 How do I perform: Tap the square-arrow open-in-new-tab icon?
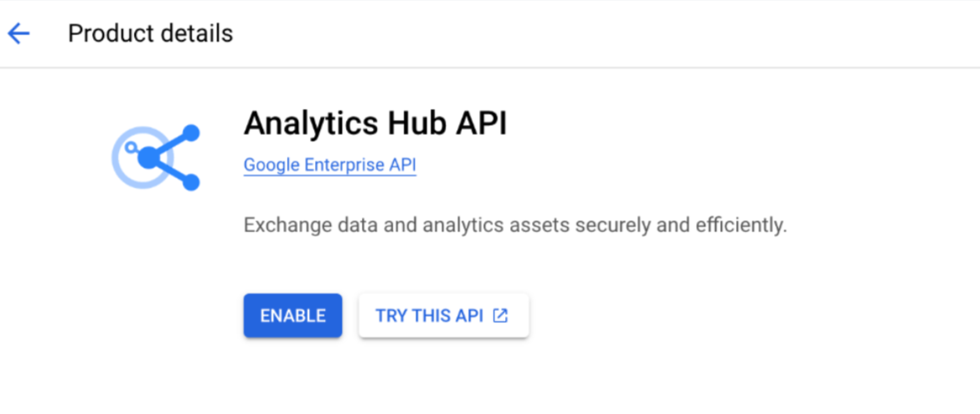click(x=500, y=316)
